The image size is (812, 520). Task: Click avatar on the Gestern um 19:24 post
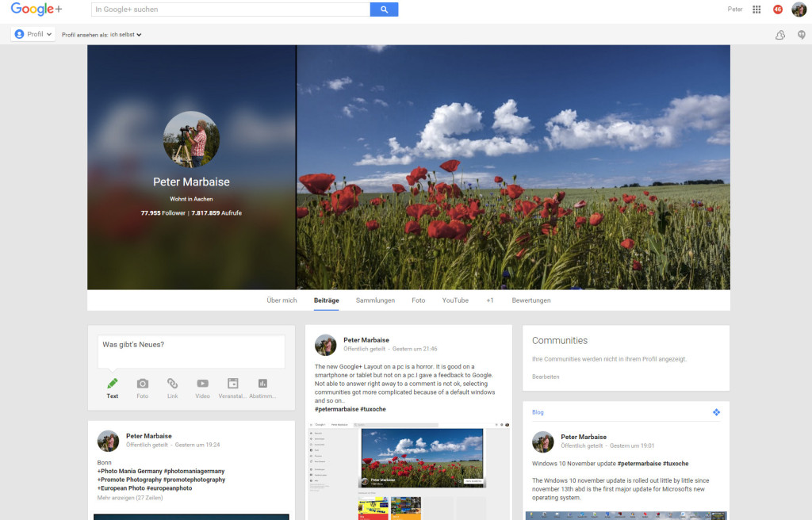(x=108, y=441)
